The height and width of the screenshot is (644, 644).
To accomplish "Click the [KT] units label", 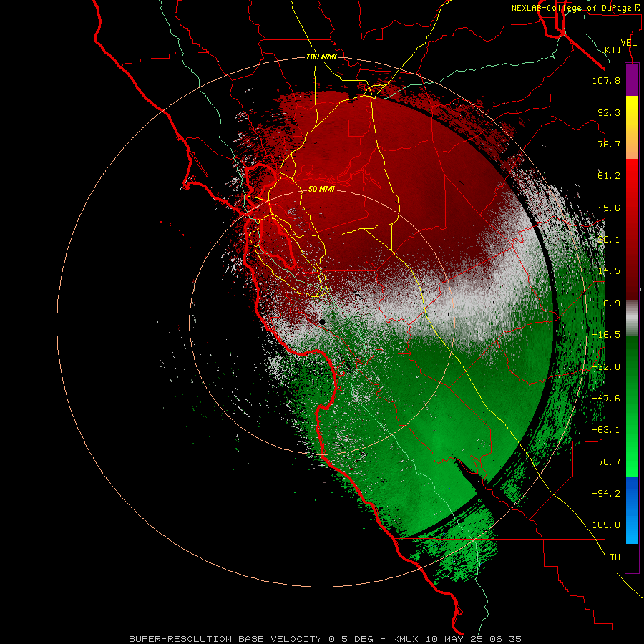I will (x=611, y=49).
